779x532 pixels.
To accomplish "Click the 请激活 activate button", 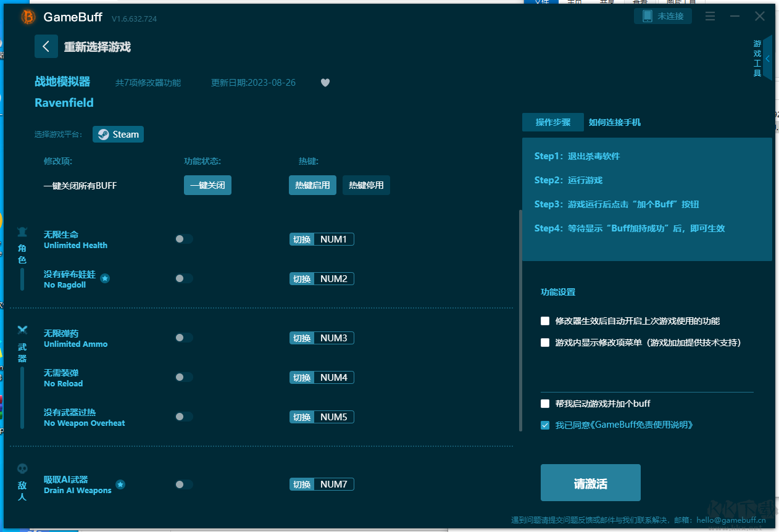I will tap(591, 483).
